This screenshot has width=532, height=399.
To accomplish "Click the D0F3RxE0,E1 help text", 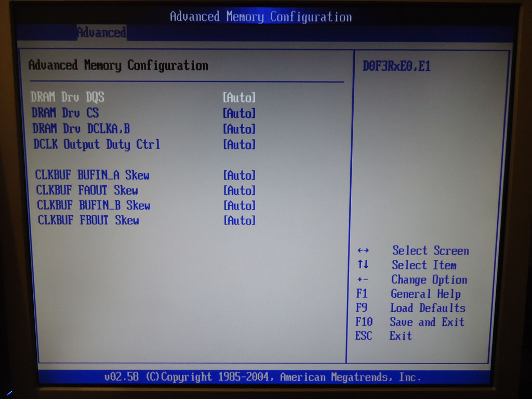I will point(396,66).
